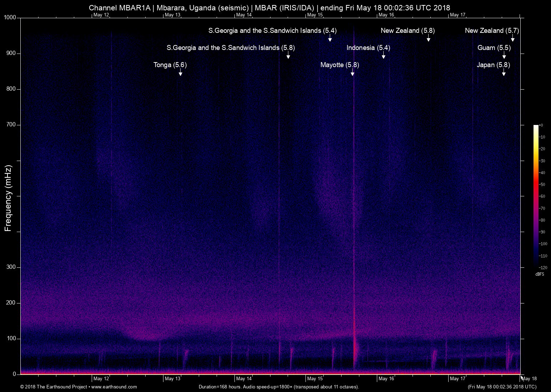Click the Frequency (mHz) axis label

tap(8, 198)
